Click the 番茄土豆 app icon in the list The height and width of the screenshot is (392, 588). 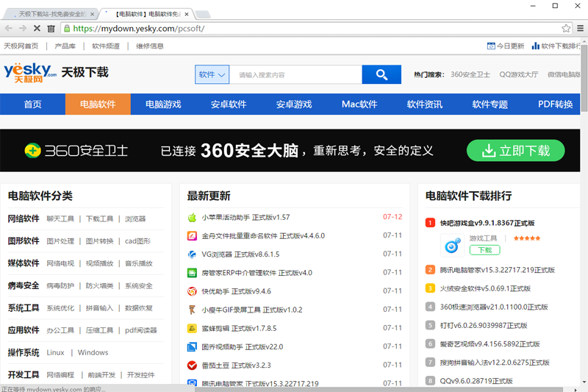[192, 365]
